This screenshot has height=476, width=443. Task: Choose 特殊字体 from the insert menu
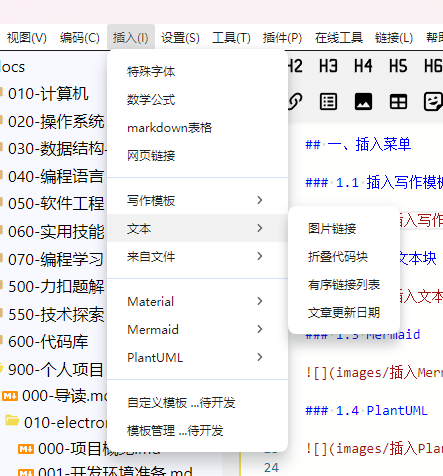[197, 71]
